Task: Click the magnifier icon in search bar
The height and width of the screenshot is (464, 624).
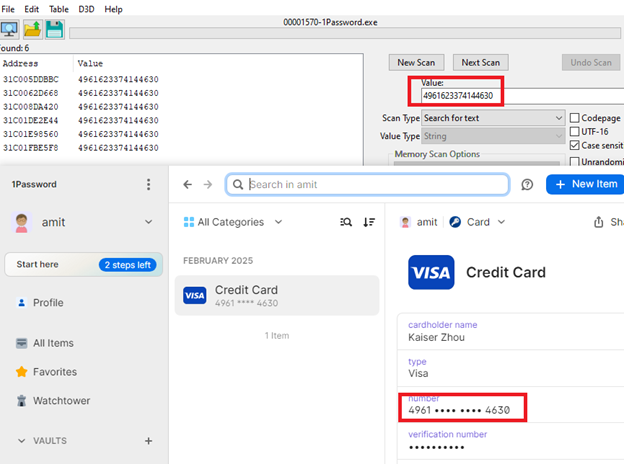Action: point(238,185)
